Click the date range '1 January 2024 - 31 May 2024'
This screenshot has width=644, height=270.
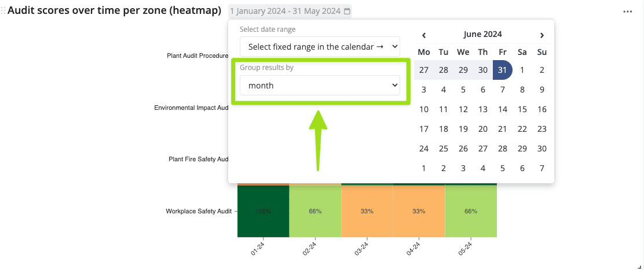point(286,11)
